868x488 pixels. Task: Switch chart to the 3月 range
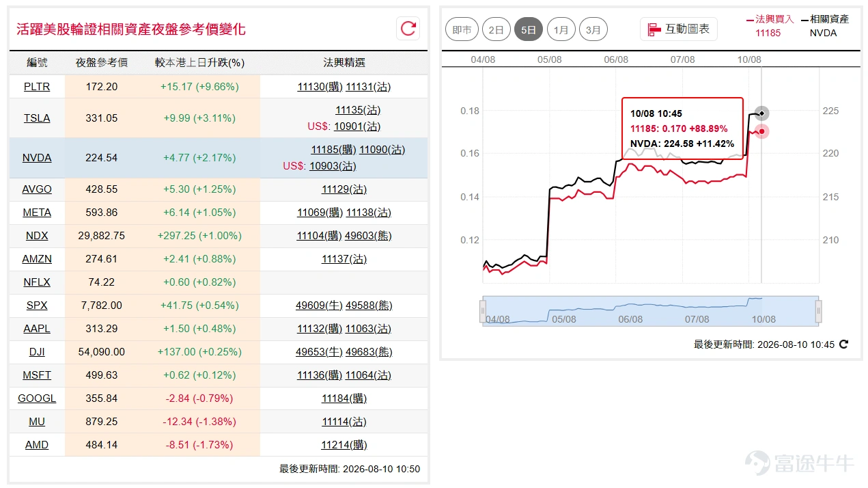coord(593,29)
